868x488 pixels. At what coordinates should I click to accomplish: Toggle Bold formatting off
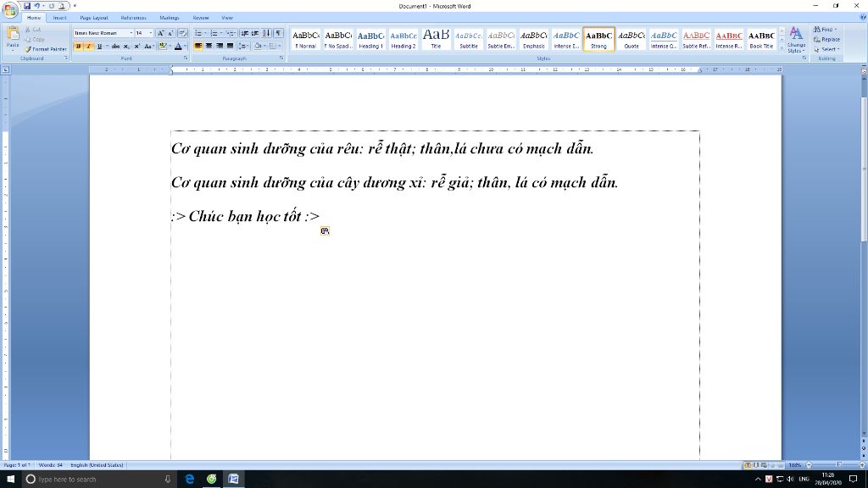point(78,46)
